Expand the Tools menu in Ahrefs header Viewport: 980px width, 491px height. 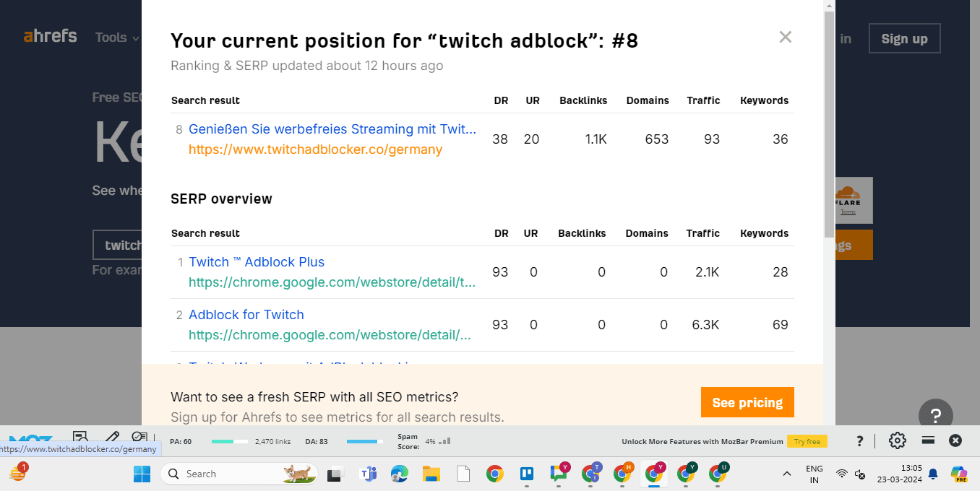(117, 38)
